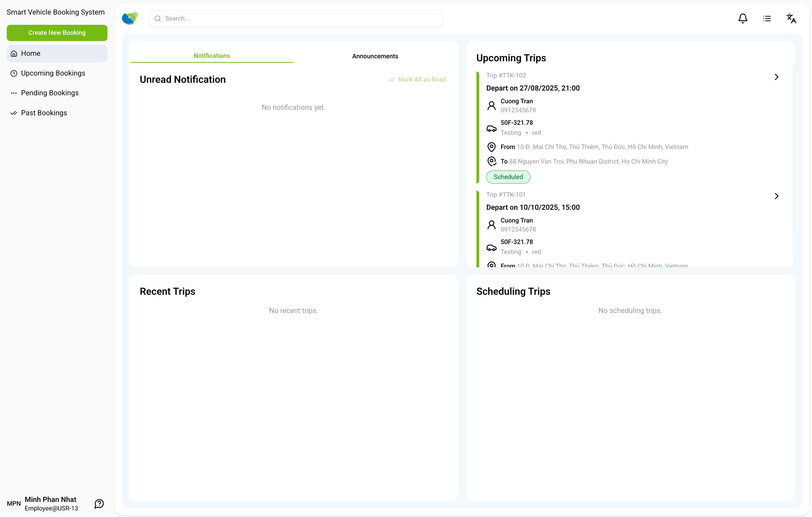812x517 pixels.
Task: Click the magnifier icon in search bar
Action: click(158, 19)
